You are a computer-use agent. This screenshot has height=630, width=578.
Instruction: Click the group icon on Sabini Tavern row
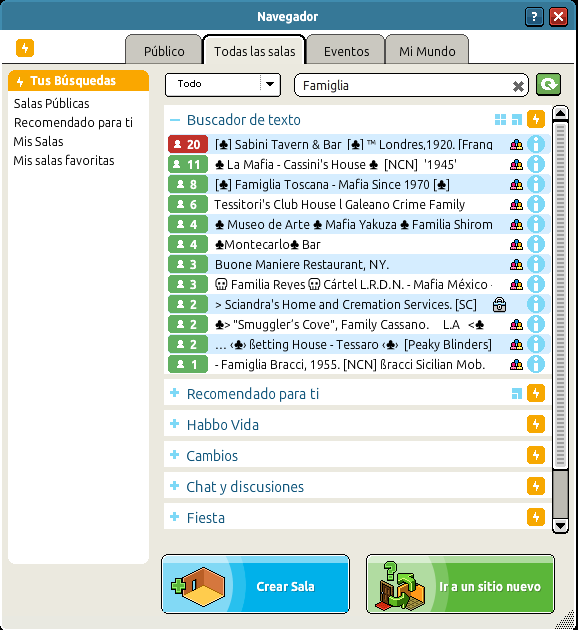(516, 145)
